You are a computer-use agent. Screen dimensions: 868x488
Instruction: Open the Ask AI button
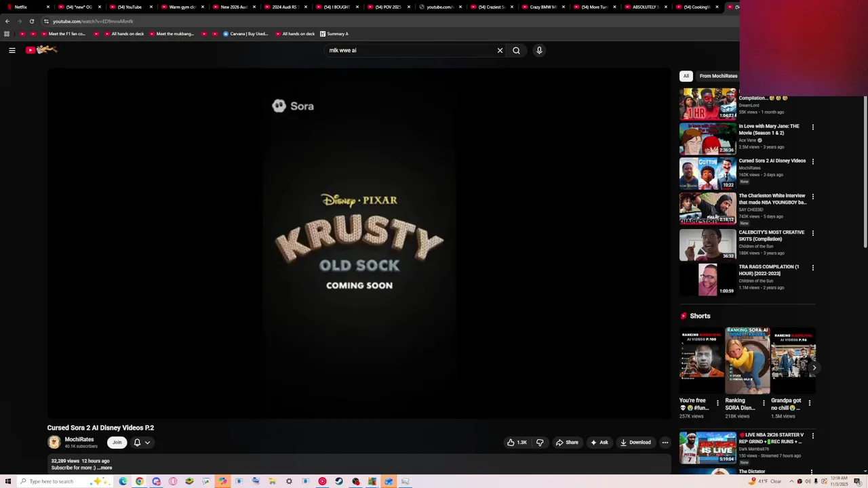[x=599, y=443]
